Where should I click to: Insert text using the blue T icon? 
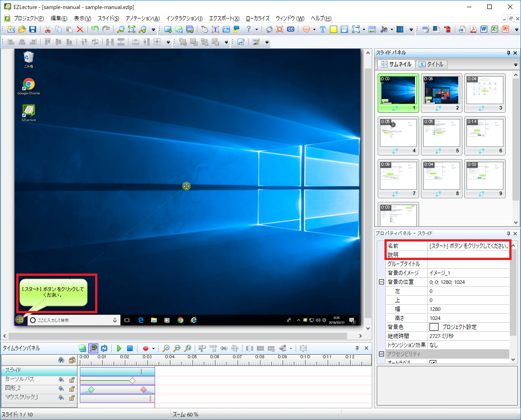click(322, 29)
